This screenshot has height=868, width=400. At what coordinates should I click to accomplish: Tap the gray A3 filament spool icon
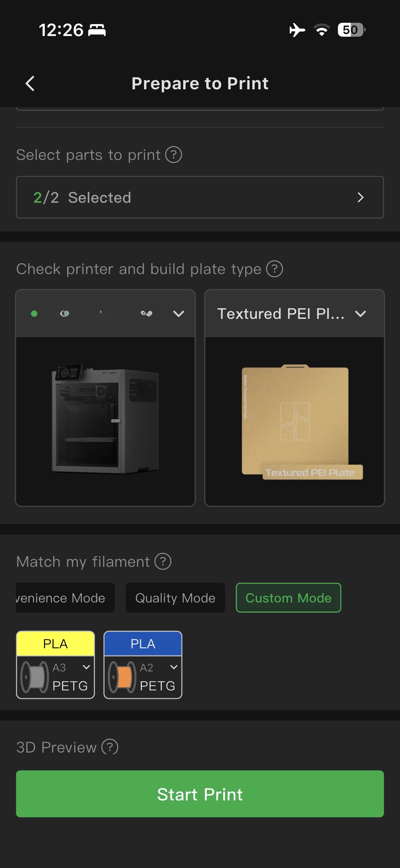35,677
